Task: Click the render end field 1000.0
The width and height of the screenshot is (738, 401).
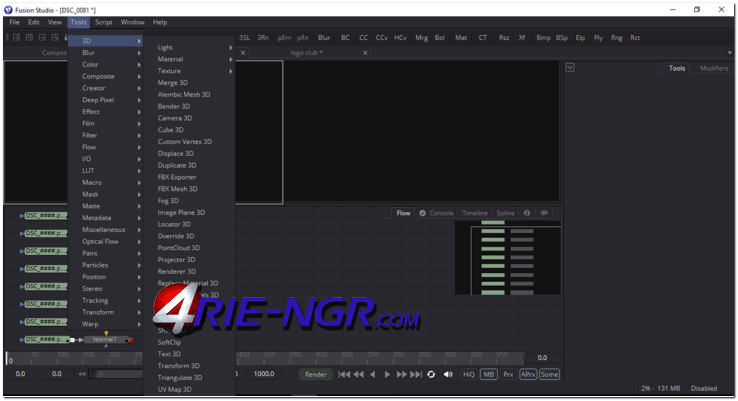Action: click(264, 374)
